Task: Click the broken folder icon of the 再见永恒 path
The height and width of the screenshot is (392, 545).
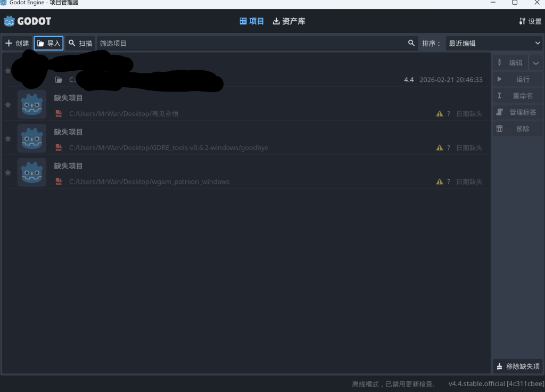Action: pyautogui.click(x=59, y=113)
